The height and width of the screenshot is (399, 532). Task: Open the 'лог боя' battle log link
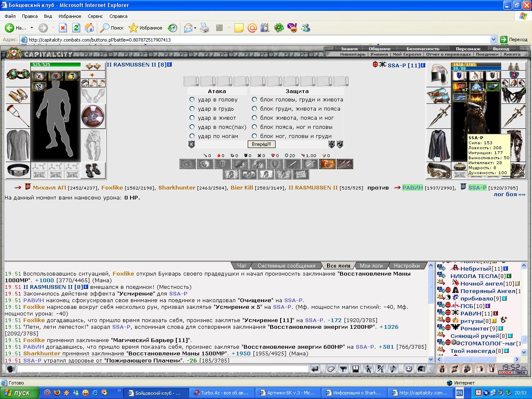pos(509,194)
